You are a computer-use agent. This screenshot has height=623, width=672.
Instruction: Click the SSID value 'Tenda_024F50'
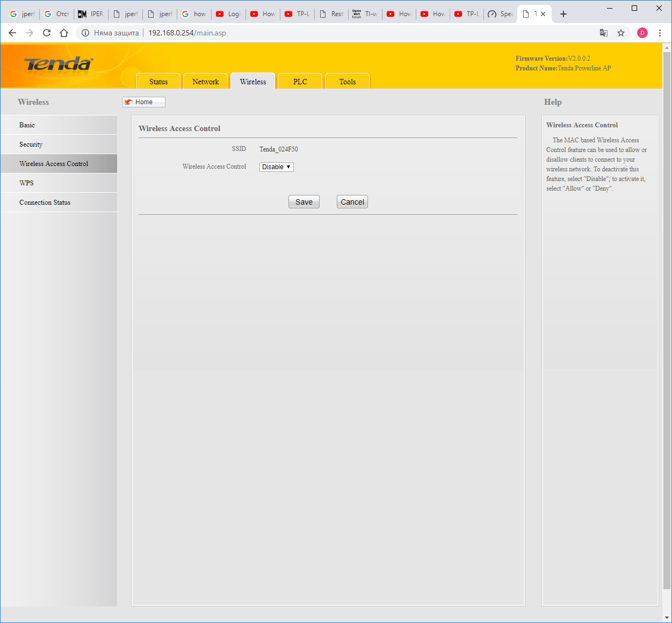(279, 149)
